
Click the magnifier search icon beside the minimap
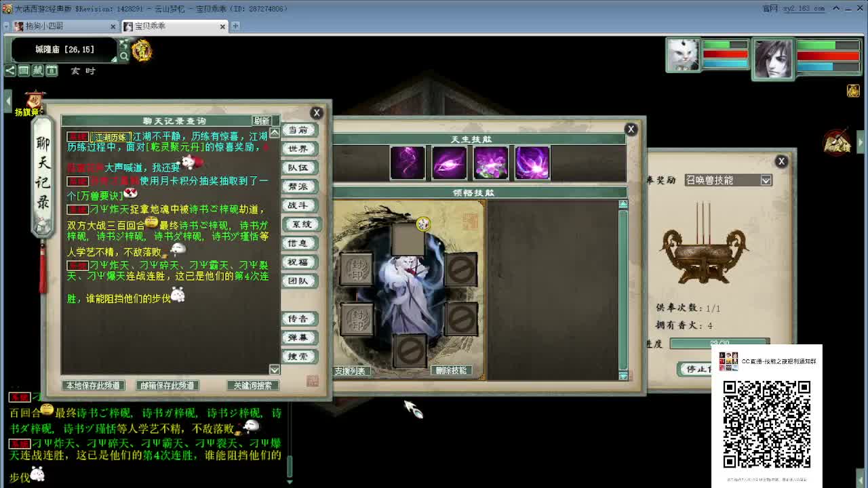click(x=123, y=56)
